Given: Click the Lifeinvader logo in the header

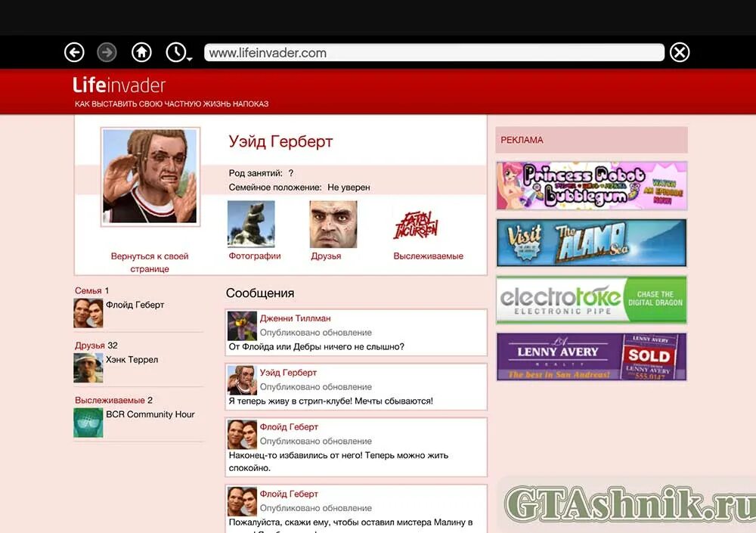Looking at the screenshot, I should [x=117, y=85].
